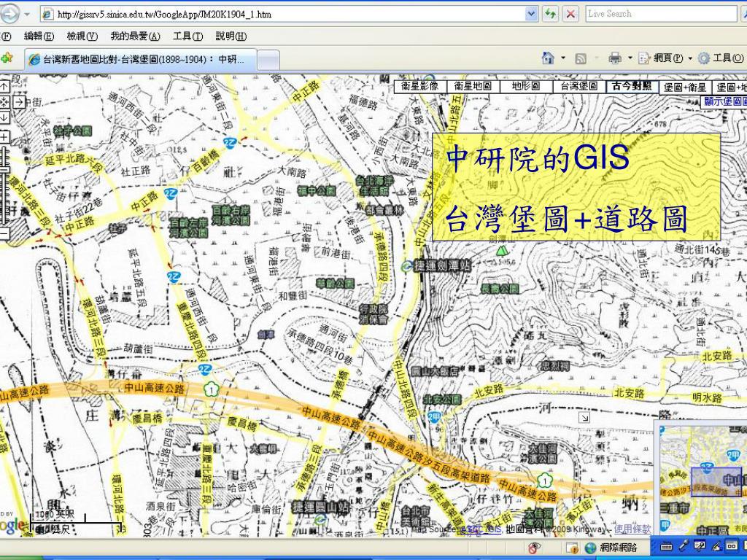Select the 台灣新舊地圖比對 browser tab
Image resolution: width=747 pixels, height=560 pixels.
pyautogui.click(x=141, y=60)
